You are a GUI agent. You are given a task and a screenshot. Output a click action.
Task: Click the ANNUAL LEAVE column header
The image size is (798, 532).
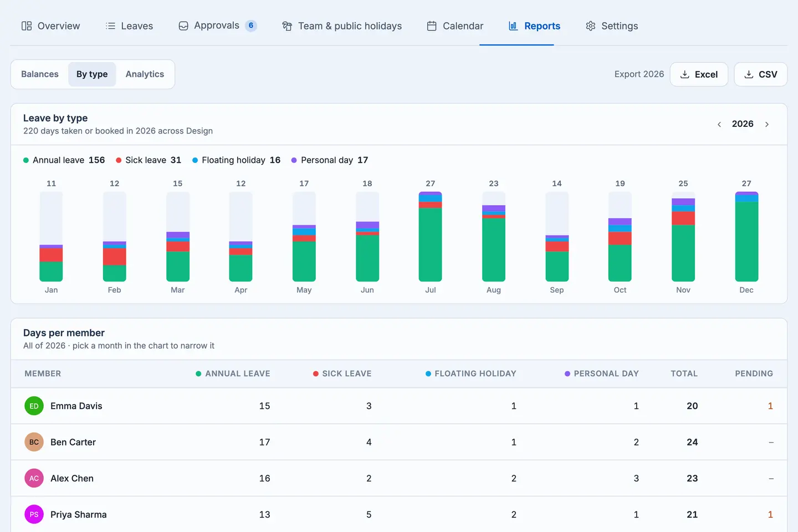[233, 374]
